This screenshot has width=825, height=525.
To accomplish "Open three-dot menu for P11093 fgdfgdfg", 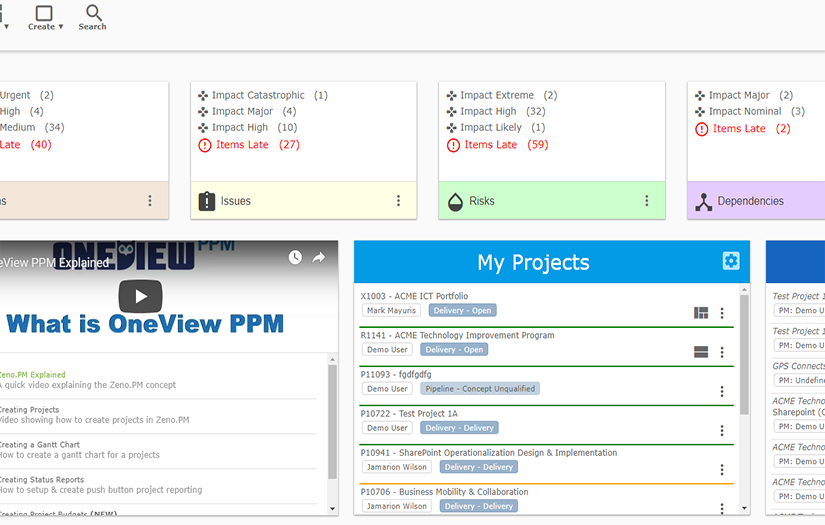I will tap(722, 391).
